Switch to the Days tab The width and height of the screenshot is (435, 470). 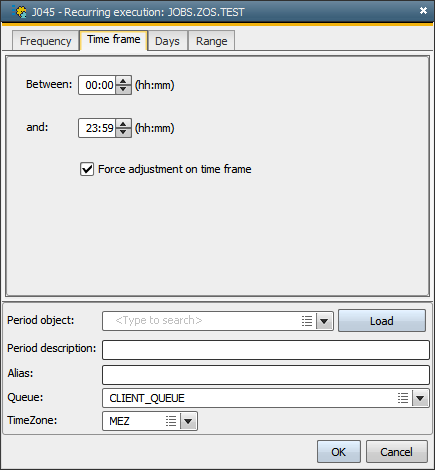coord(167,41)
